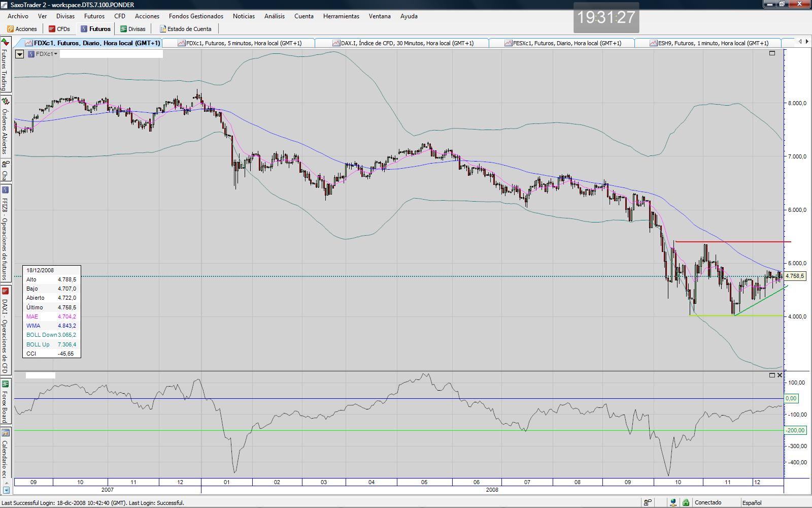Open the Calendario sidebar panel icon
Screen dimensions: 812x508
click(5, 433)
